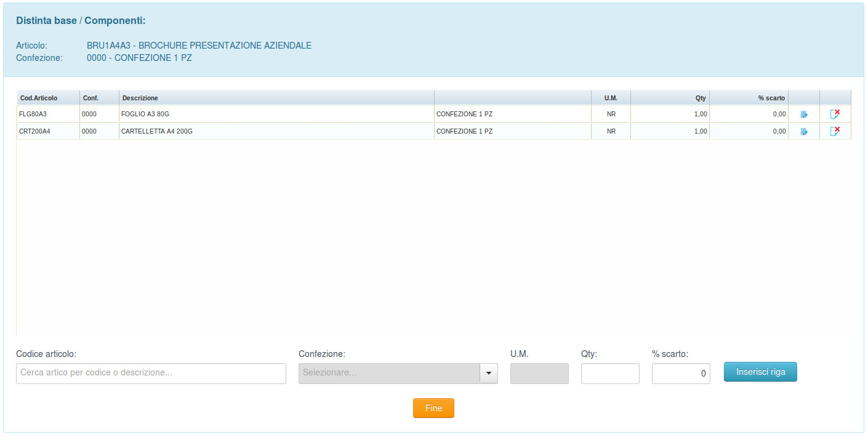Select the FOGLIO A3 80G description cell
Image resolution: width=868 pixels, height=437 pixels.
[146, 114]
